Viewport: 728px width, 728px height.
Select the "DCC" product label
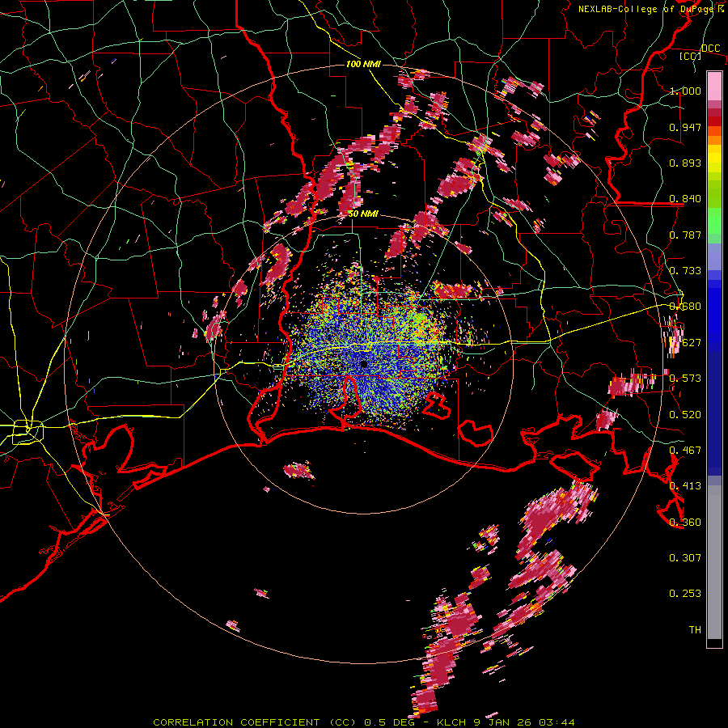[x=711, y=49]
